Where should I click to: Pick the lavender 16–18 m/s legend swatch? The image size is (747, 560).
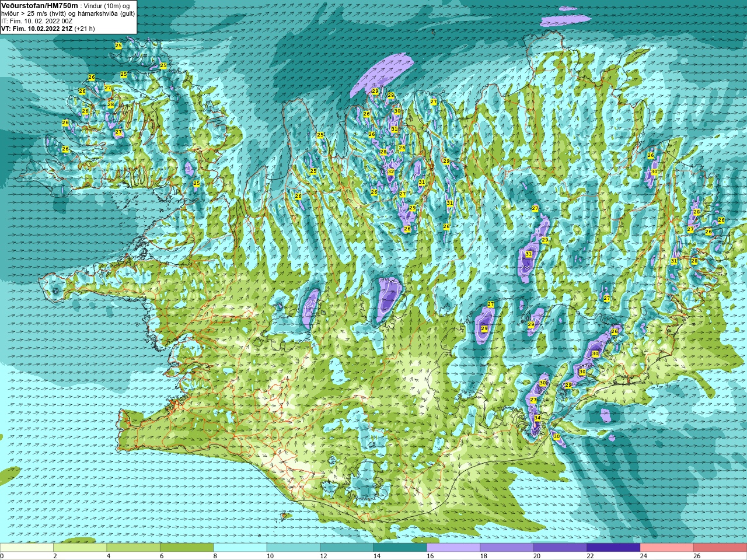point(453,548)
